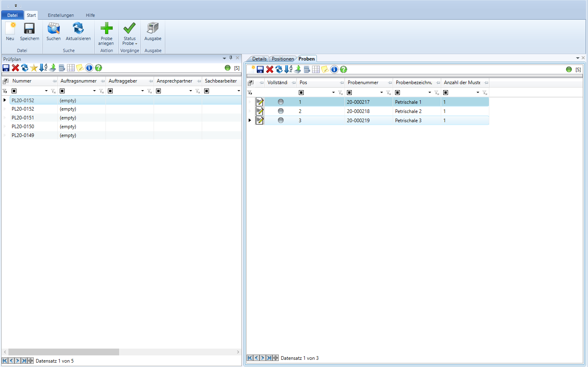This screenshot has height=367, width=588.
Task: Click new record icon in Proben toolbar
Action: point(251,69)
